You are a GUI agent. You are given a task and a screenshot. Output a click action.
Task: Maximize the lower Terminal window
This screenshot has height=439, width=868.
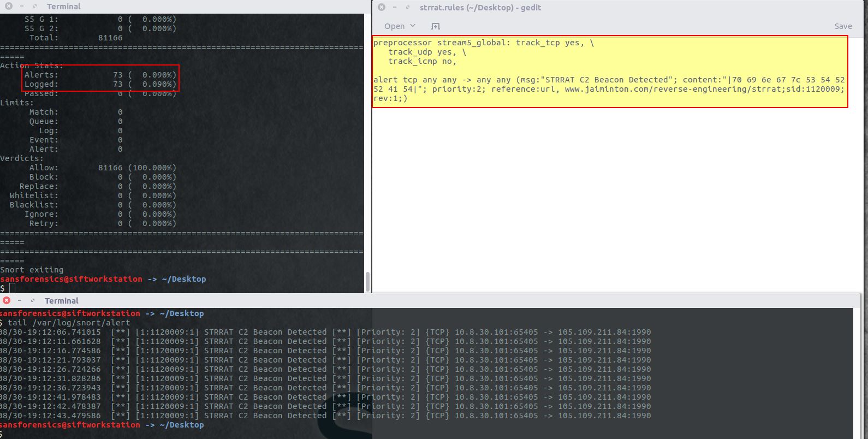(33, 300)
